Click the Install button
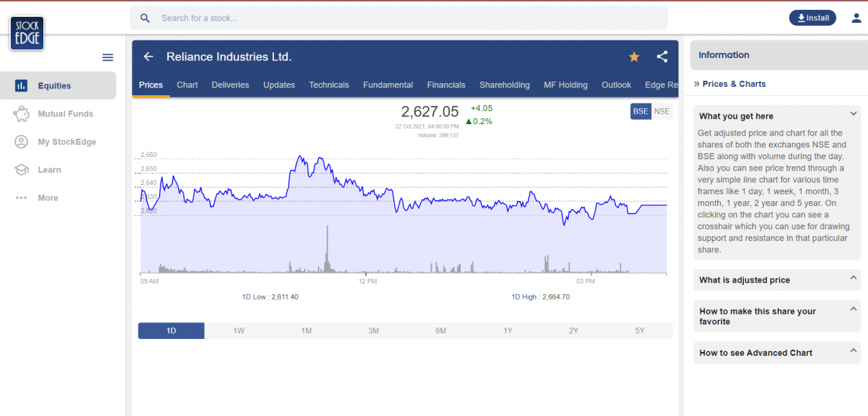This screenshot has height=416, width=868. click(812, 18)
